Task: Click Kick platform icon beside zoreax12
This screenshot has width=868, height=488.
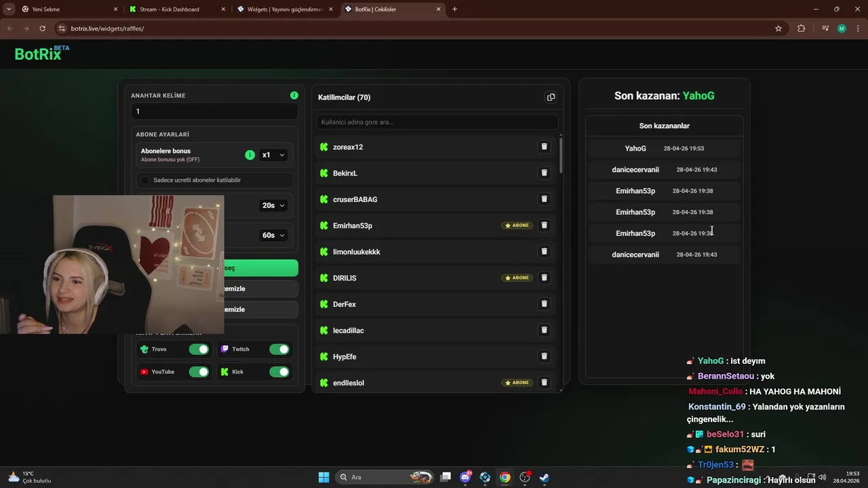Action: tap(324, 147)
